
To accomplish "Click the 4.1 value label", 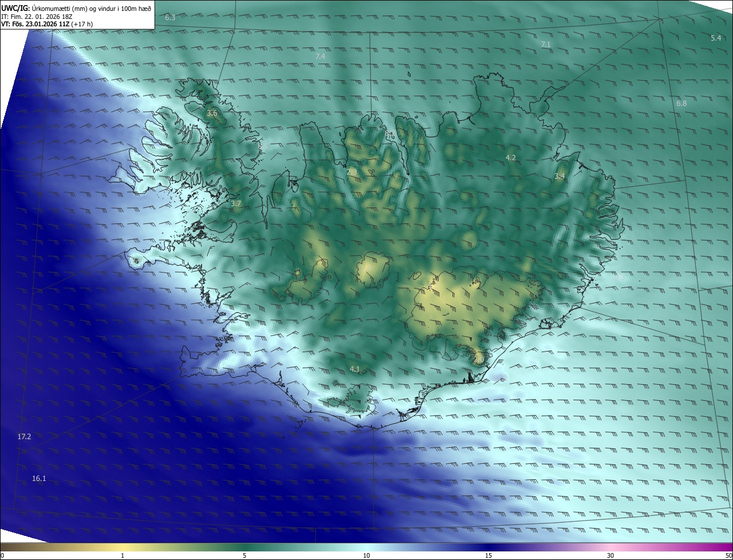I will click(354, 369).
